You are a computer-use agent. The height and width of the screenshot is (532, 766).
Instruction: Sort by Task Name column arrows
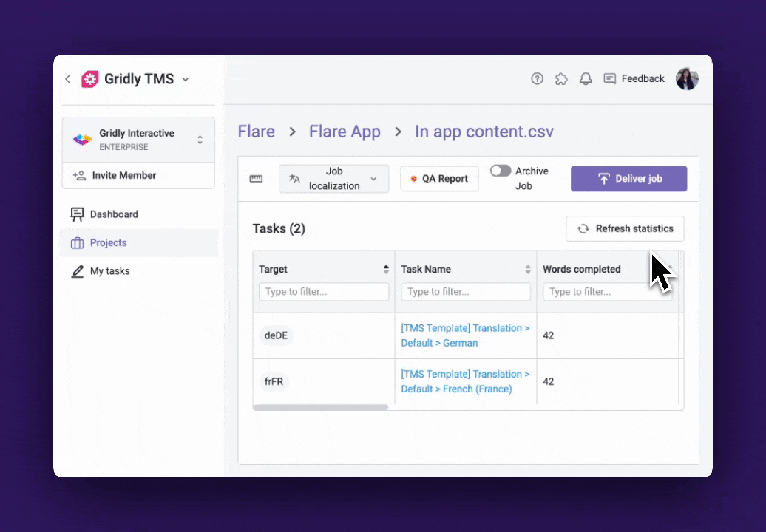coord(528,269)
